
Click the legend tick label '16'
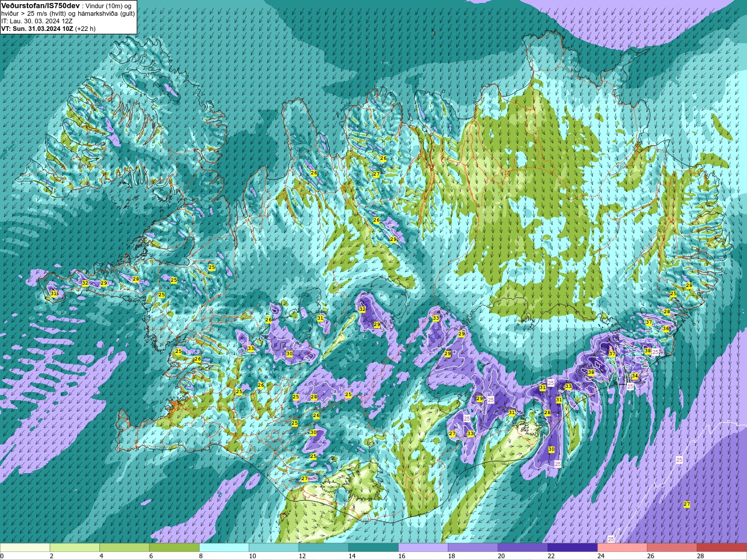402,556
